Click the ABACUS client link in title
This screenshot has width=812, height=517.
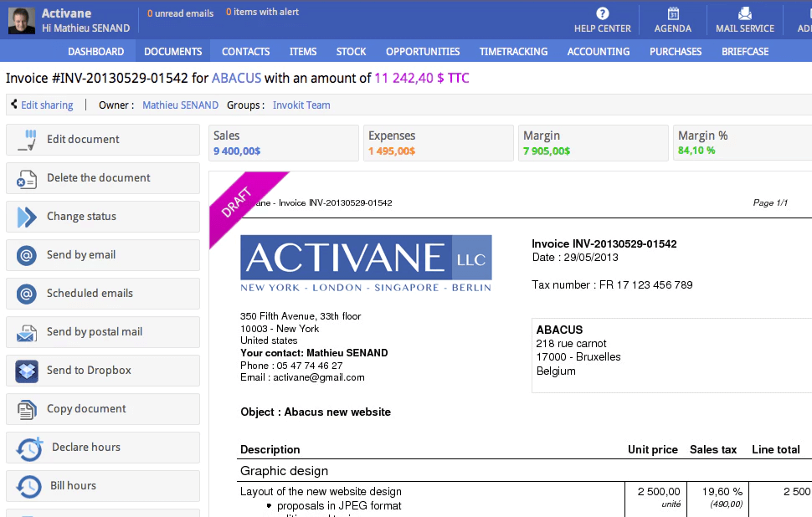(237, 78)
